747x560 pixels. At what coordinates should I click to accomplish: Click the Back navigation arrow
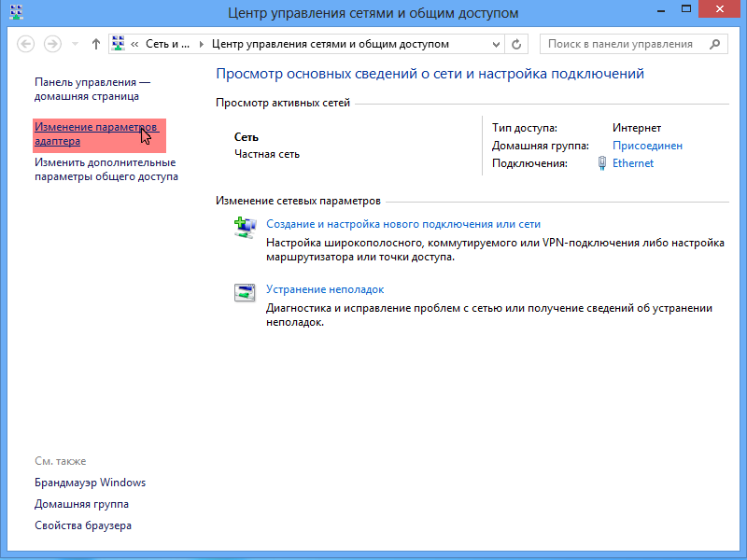tap(26, 44)
